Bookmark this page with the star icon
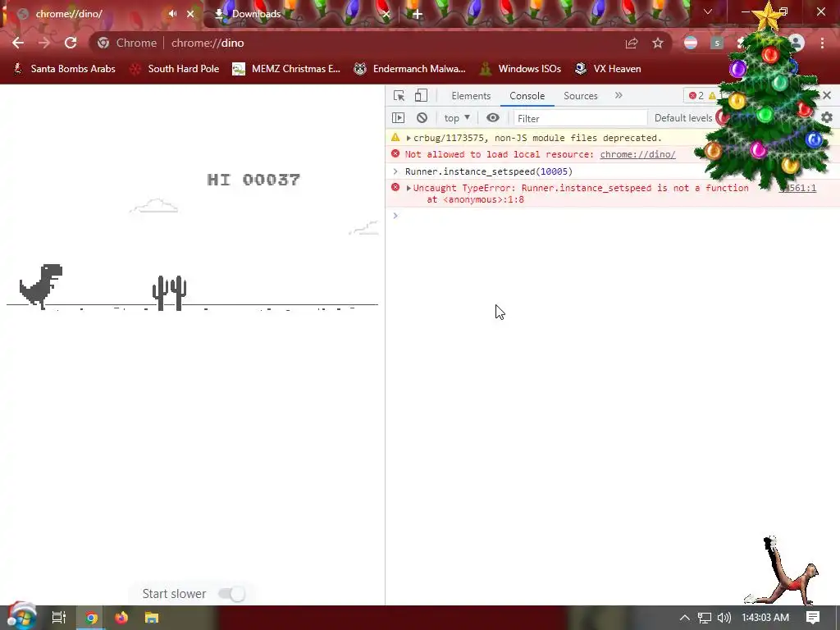Screen dimensions: 840x630 [x=658, y=43]
